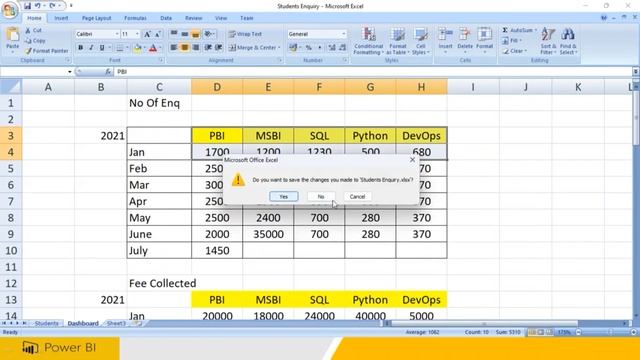Expand the General number format dropdown

pos(344,34)
